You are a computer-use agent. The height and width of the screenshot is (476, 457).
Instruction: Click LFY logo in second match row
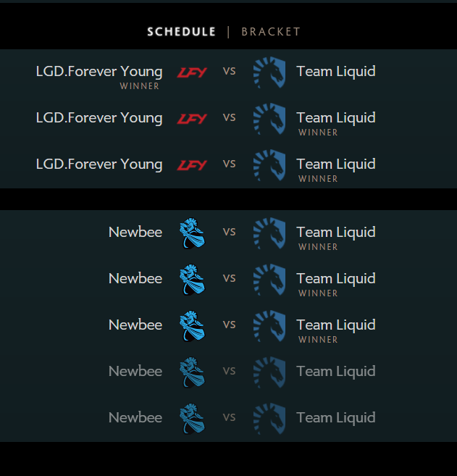coord(192,119)
